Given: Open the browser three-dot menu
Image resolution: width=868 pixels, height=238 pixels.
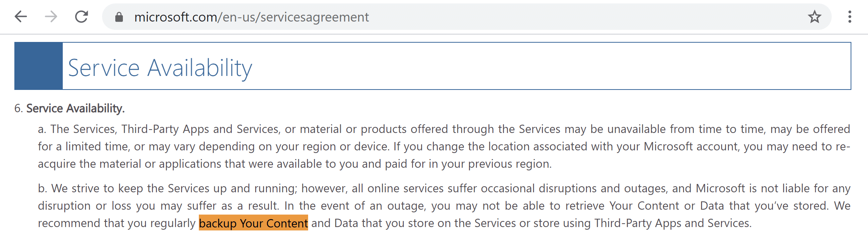Looking at the screenshot, I should [849, 17].
